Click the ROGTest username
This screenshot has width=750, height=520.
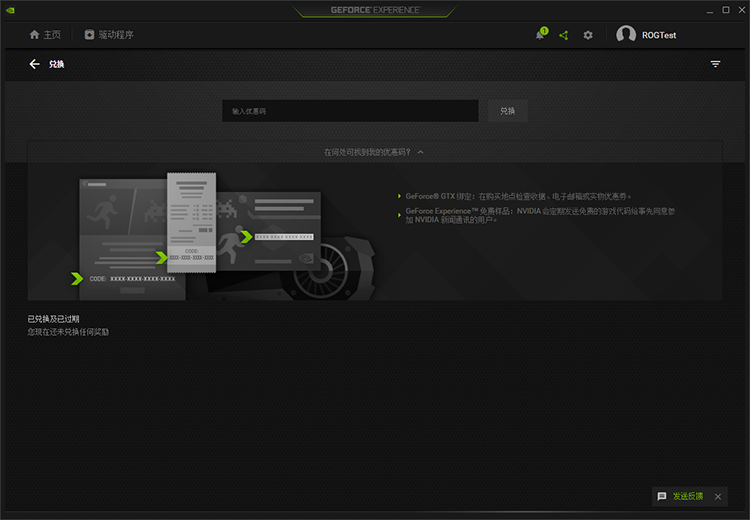659,35
